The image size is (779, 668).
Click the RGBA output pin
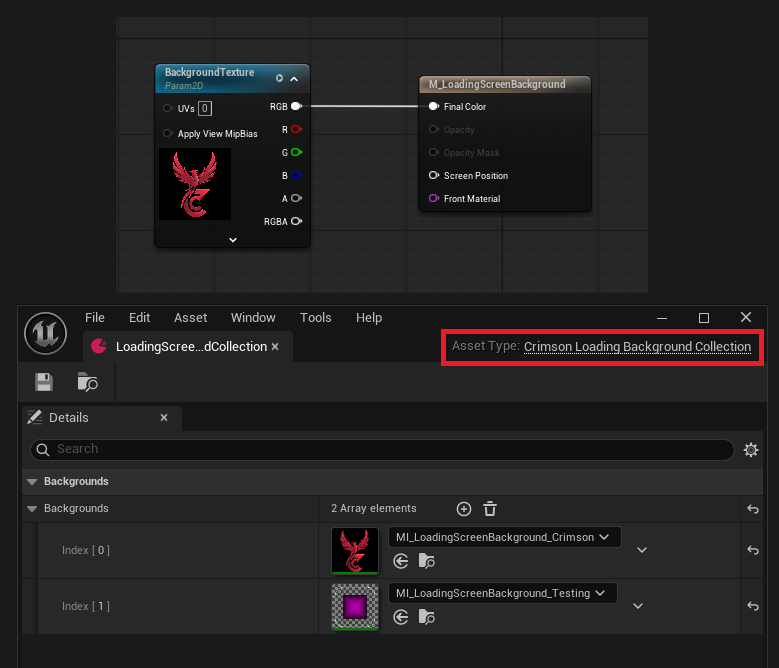296,221
